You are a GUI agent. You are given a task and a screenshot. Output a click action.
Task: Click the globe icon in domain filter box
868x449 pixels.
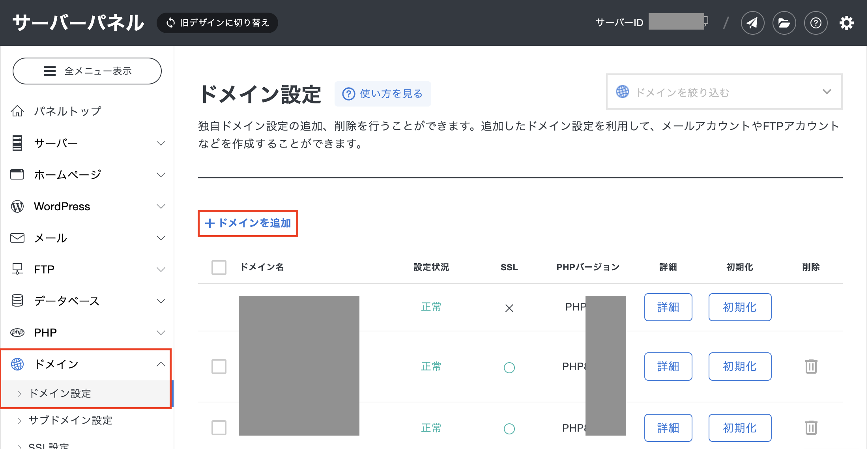[623, 92]
